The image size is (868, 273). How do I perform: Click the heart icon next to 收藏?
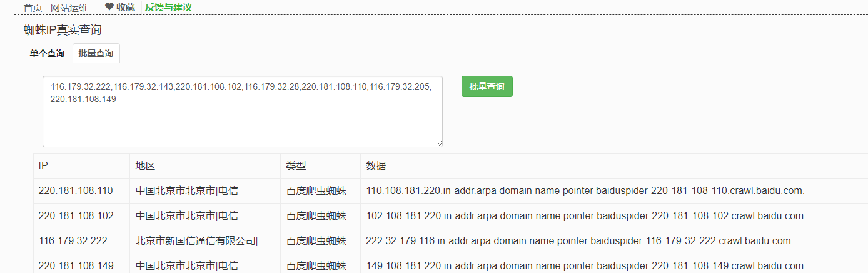click(x=109, y=7)
